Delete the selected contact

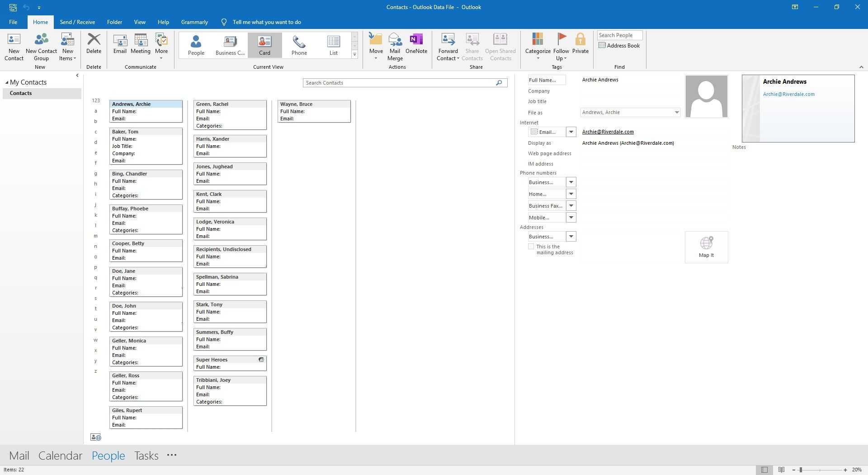click(94, 43)
